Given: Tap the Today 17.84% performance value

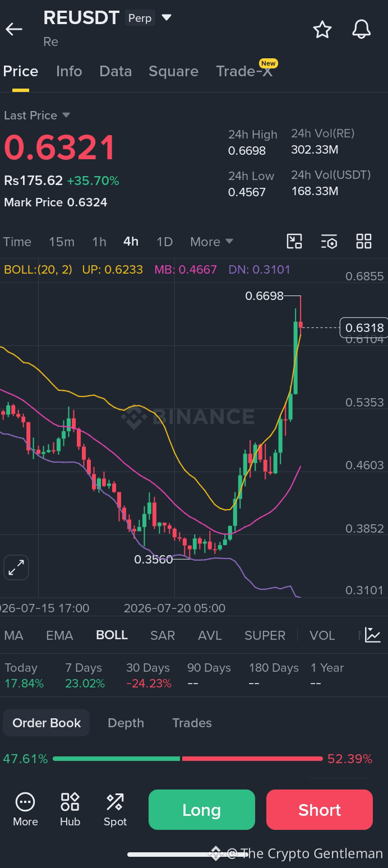Looking at the screenshot, I should pyautogui.click(x=24, y=684).
